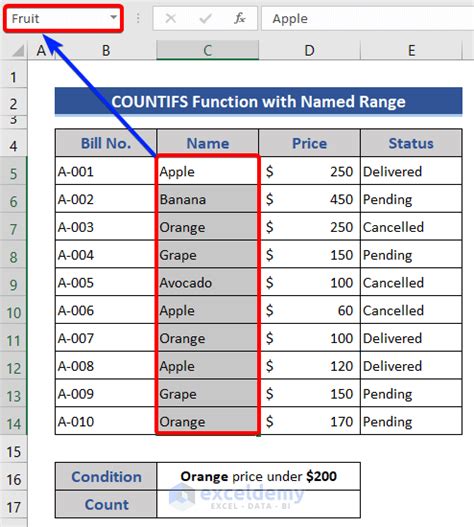Image resolution: width=474 pixels, height=527 pixels.
Task: Select cell A-009
Action: 106,394
